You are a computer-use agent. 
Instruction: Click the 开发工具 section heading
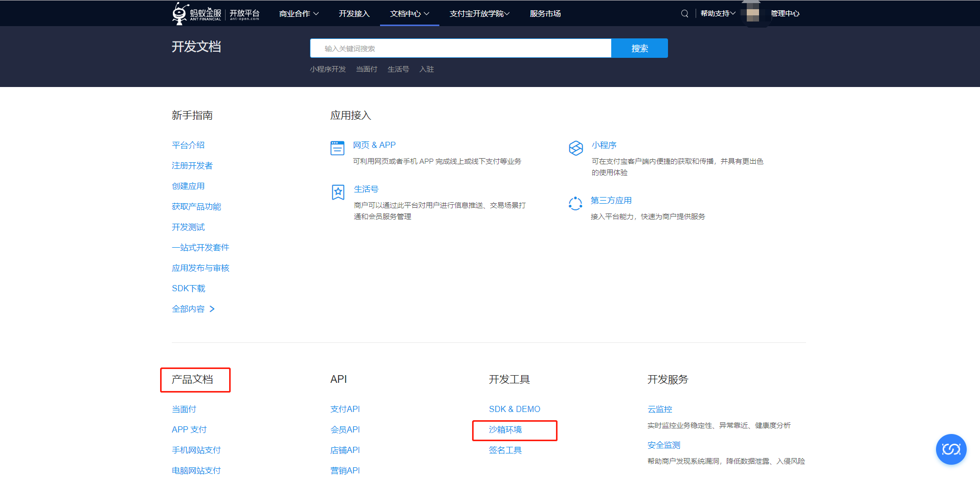pyautogui.click(x=509, y=380)
